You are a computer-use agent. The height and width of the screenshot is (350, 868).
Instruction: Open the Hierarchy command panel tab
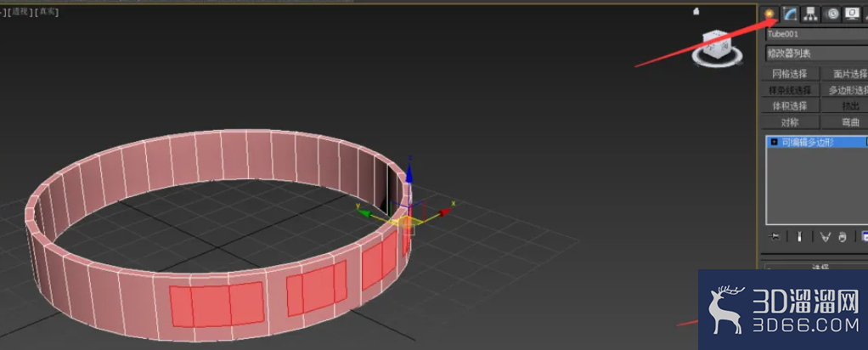(x=811, y=14)
